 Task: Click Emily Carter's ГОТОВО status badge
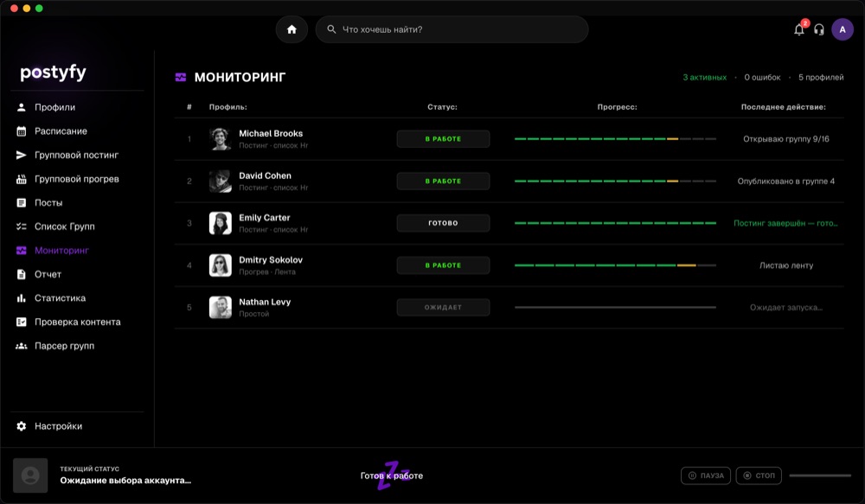coord(443,223)
